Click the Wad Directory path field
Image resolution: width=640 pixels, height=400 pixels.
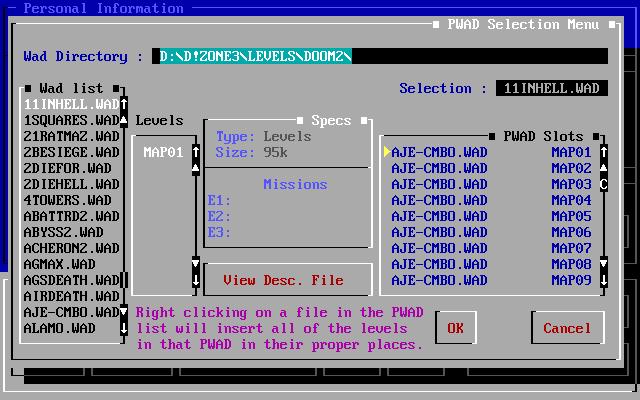point(380,56)
